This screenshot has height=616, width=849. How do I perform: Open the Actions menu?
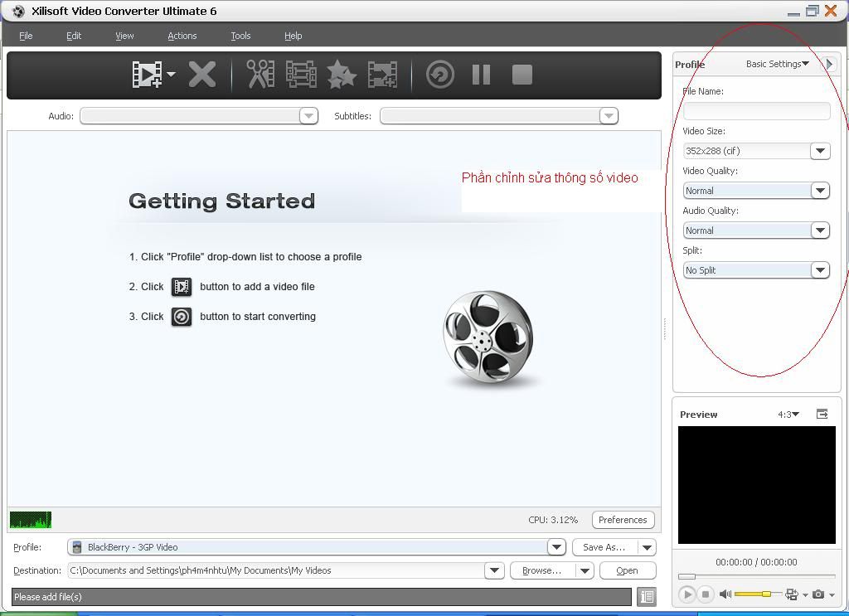tap(182, 36)
